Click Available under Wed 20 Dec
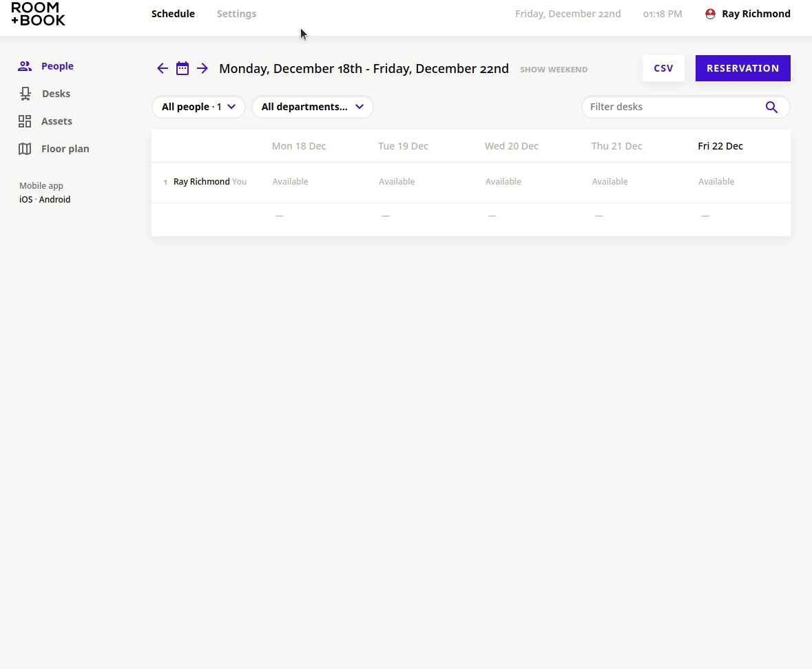The height and width of the screenshot is (669, 812). [503, 182]
